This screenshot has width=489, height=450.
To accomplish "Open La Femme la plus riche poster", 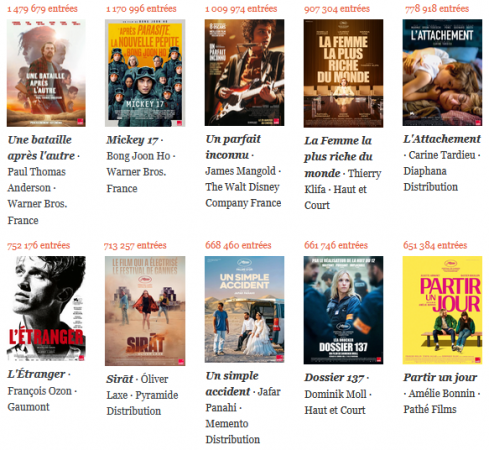I will tap(343, 73).
